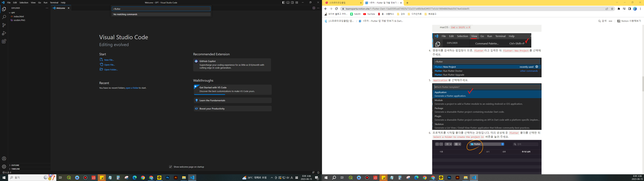This screenshot has width=644, height=181.
Task: Open the 강의 bookmarks folder
Action: click(x=401, y=14)
